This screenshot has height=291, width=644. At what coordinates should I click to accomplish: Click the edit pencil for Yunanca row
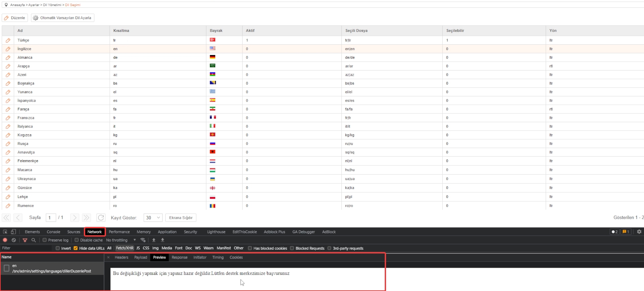coord(8,92)
